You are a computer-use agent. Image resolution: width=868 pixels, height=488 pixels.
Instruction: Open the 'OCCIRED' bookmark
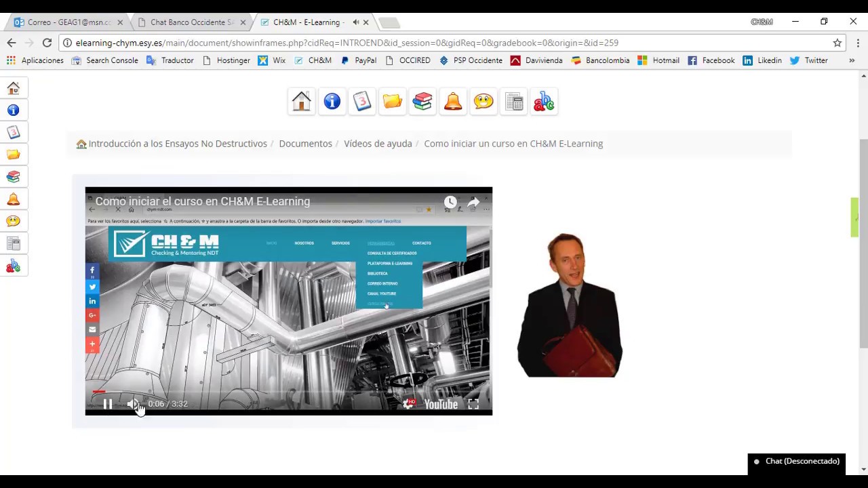click(408, 60)
